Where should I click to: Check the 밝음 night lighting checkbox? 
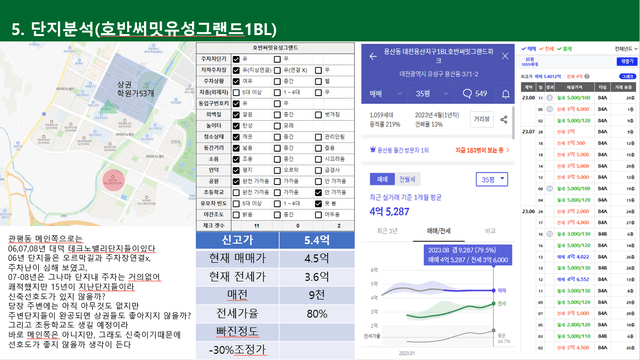coord(236,214)
